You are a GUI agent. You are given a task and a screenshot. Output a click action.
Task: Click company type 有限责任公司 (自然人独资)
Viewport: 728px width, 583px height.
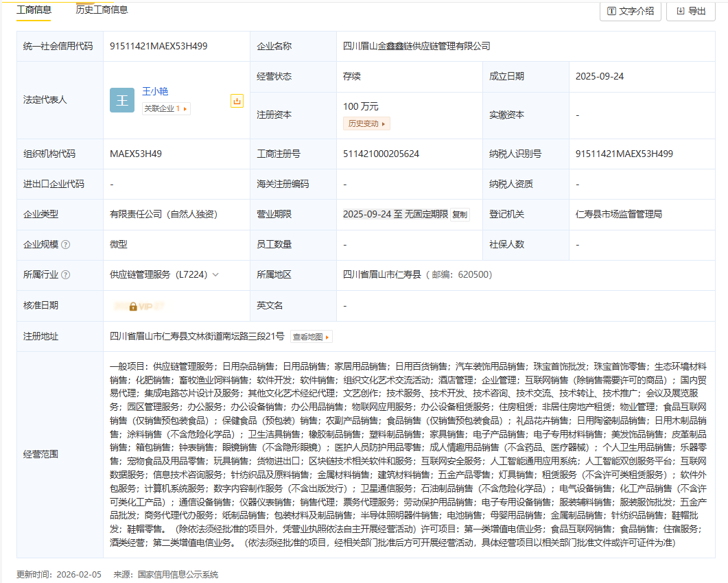[x=163, y=215]
